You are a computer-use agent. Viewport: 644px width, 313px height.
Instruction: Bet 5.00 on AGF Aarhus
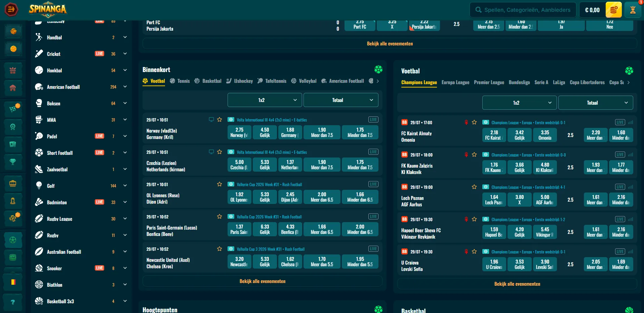click(x=545, y=200)
